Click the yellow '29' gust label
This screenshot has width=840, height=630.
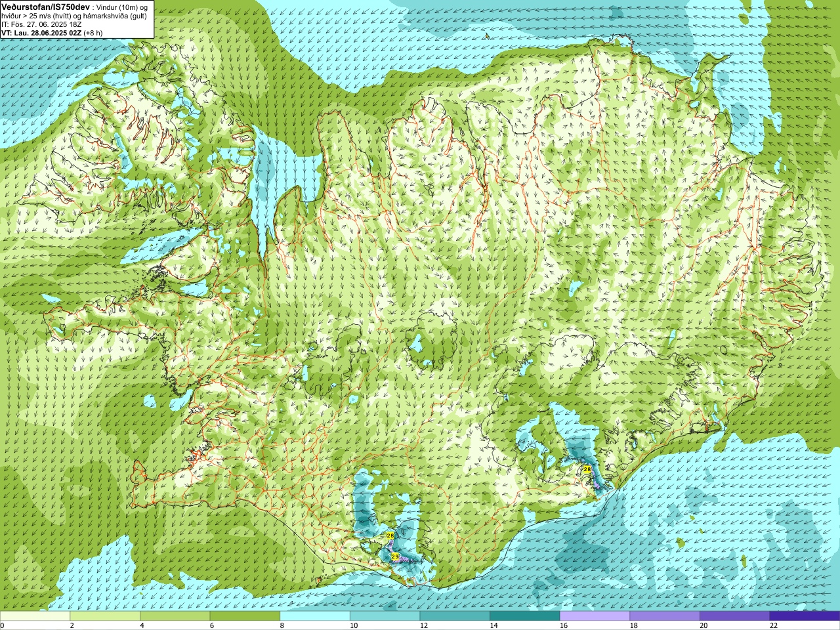point(394,556)
